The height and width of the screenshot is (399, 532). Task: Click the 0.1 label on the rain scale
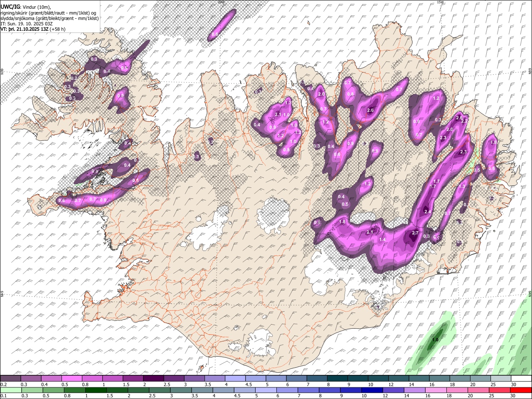click(x=3, y=397)
